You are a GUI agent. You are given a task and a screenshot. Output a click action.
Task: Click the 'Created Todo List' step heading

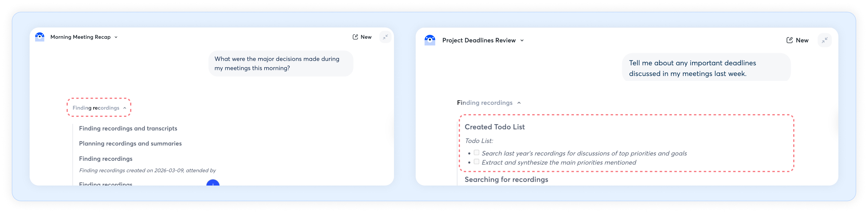tap(494, 127)
